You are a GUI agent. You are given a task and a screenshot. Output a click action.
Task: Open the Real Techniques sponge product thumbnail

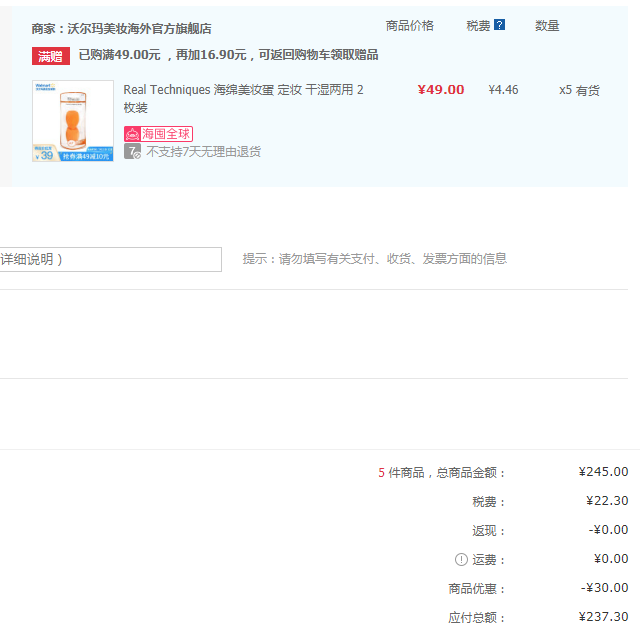tap(73, 121)
